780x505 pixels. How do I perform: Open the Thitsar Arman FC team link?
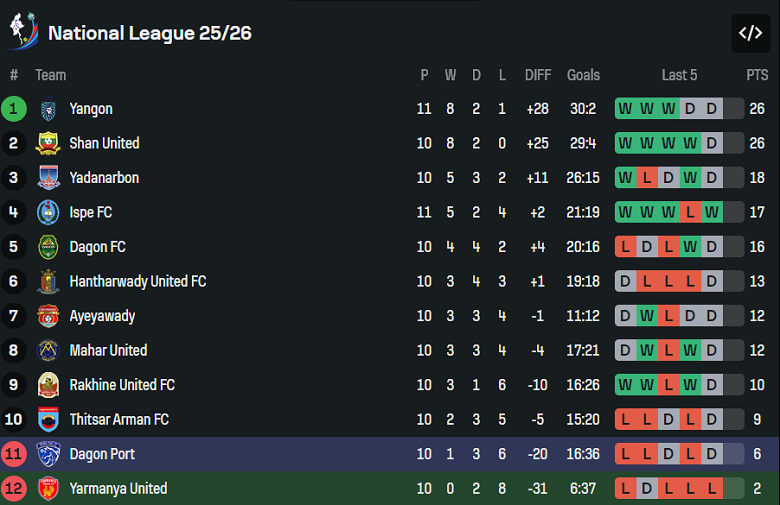point(118,419)
